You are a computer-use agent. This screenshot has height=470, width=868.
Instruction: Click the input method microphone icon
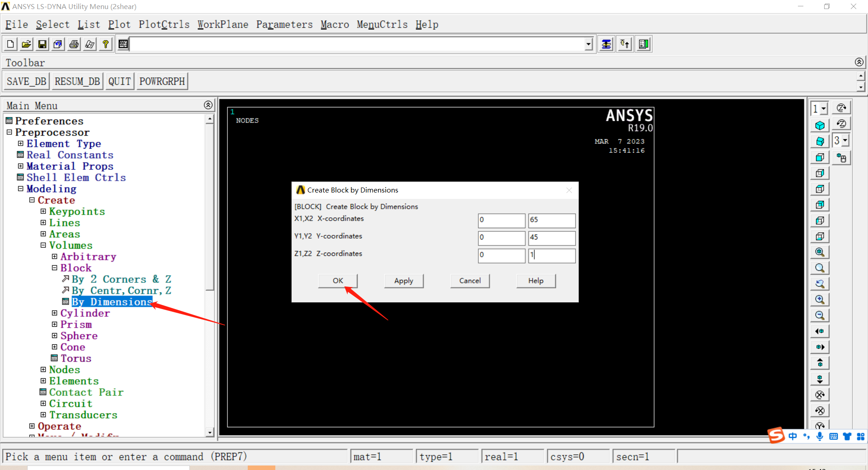pyautogui.click(x=820, y=436)
